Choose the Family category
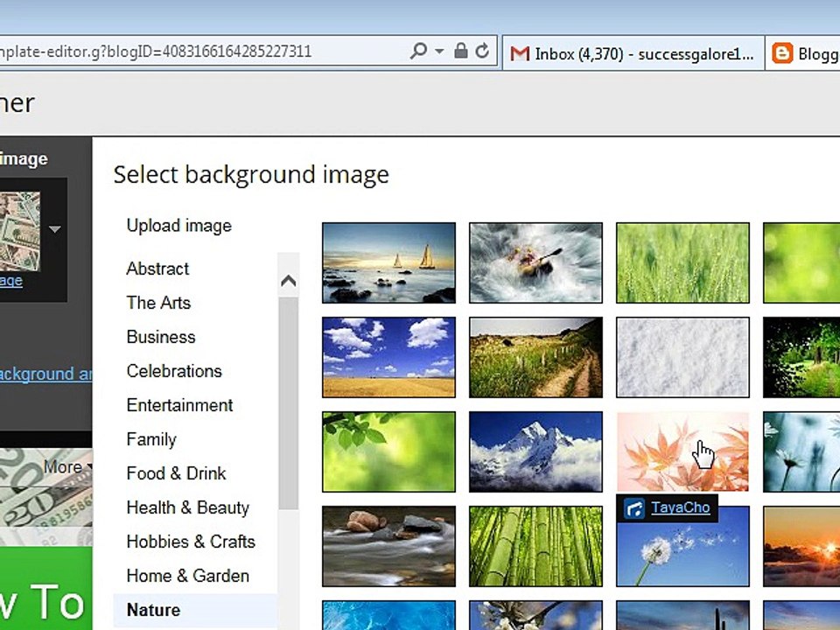 151,439
